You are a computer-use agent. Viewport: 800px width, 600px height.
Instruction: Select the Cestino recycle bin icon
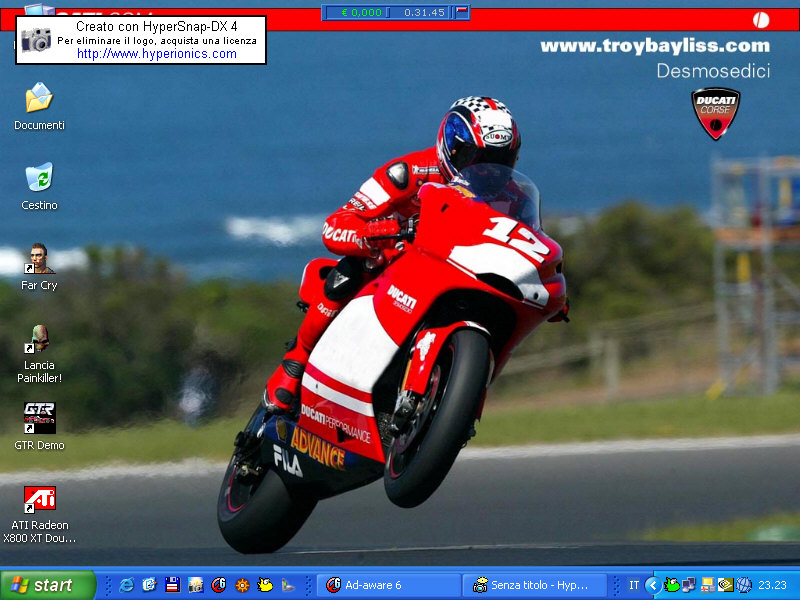coord(39,186)
